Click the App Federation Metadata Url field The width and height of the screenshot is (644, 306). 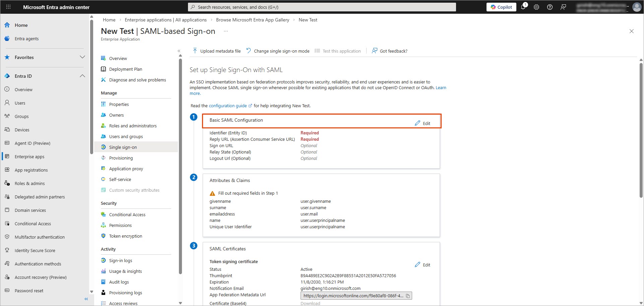tap(356, 296)
